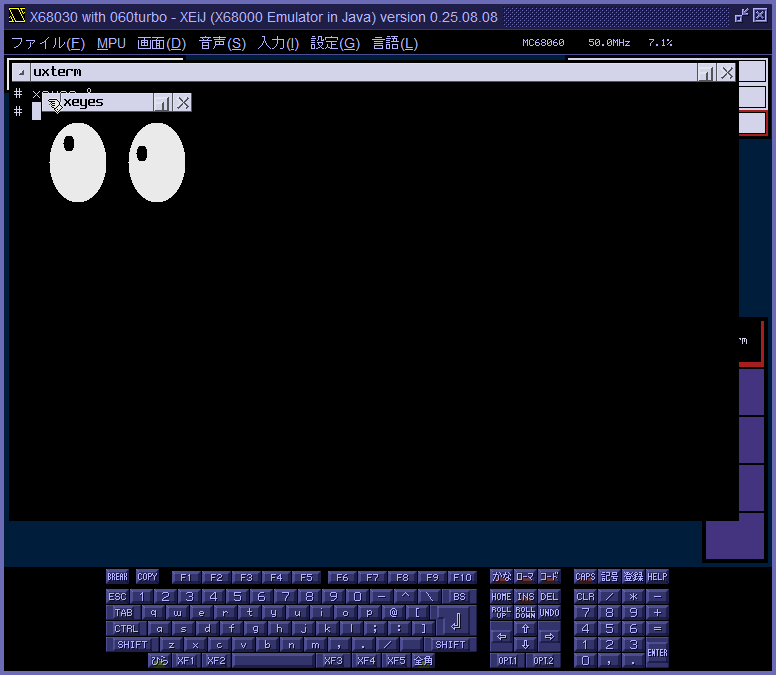Viewport: 776px width, 675px height.
Task: Hit the F5 function key
Action: click(306, 577)
